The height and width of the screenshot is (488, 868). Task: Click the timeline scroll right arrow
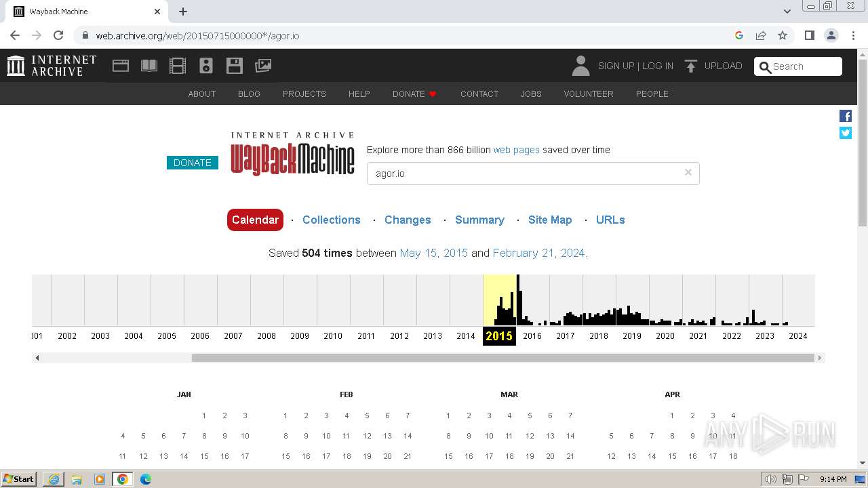point(819,358)
